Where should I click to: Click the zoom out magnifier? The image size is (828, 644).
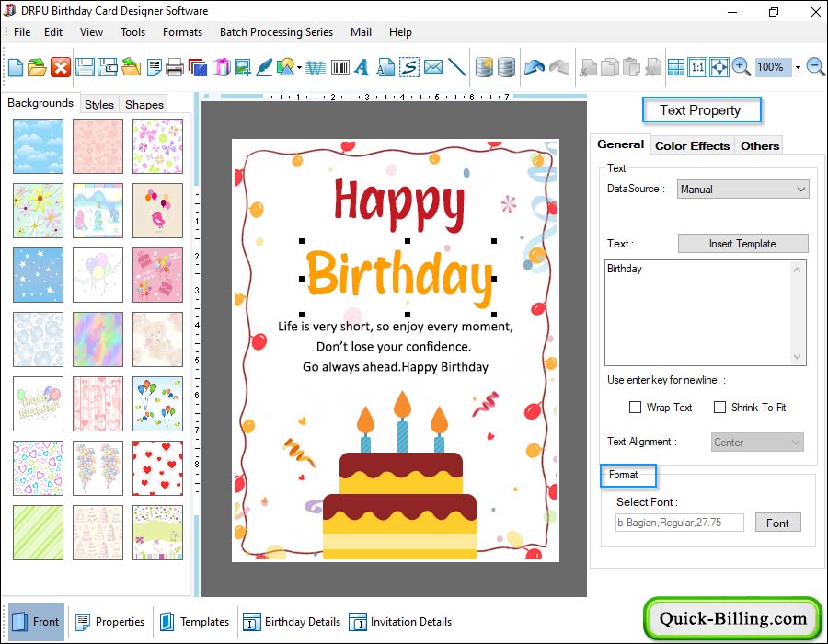point(815,67)
